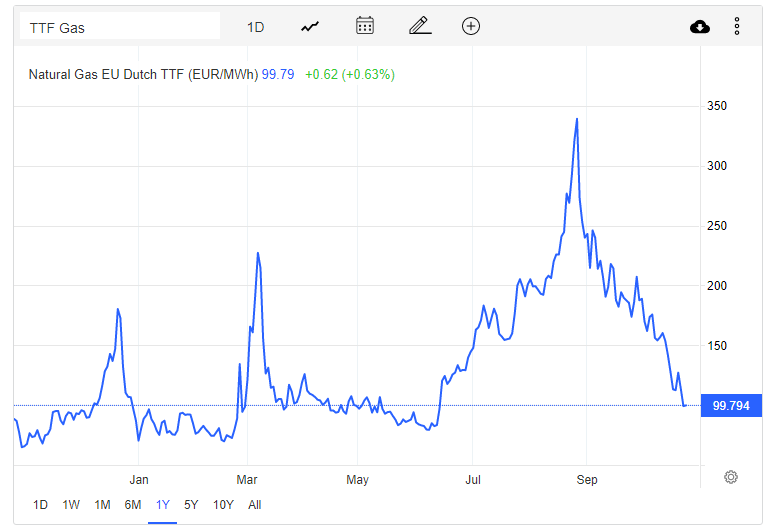Select the pencil drawing tool
Viewport: 781px width, 525px height.
tap(420, 26)
